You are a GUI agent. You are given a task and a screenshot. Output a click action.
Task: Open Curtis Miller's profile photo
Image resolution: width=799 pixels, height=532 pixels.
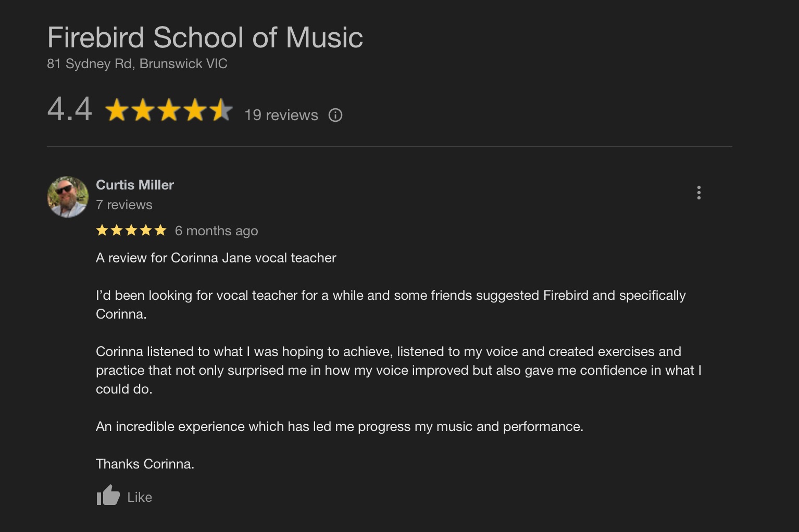[68, 197]
